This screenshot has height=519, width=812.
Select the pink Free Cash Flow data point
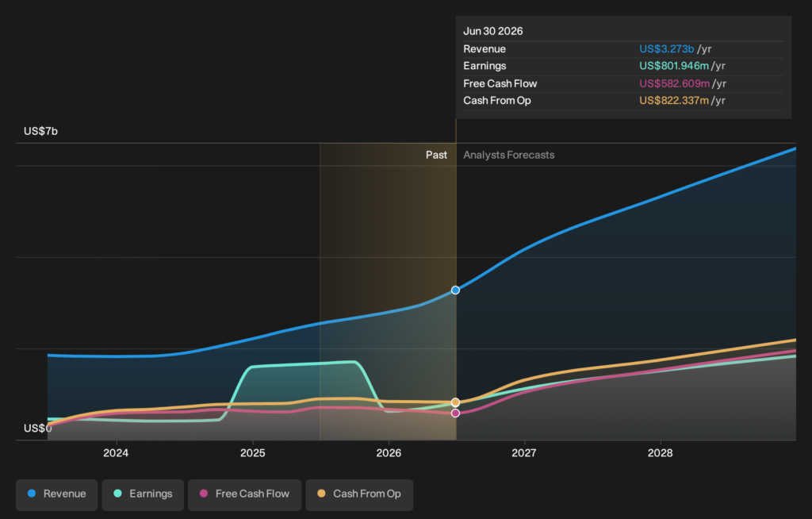tap(455, 413)
